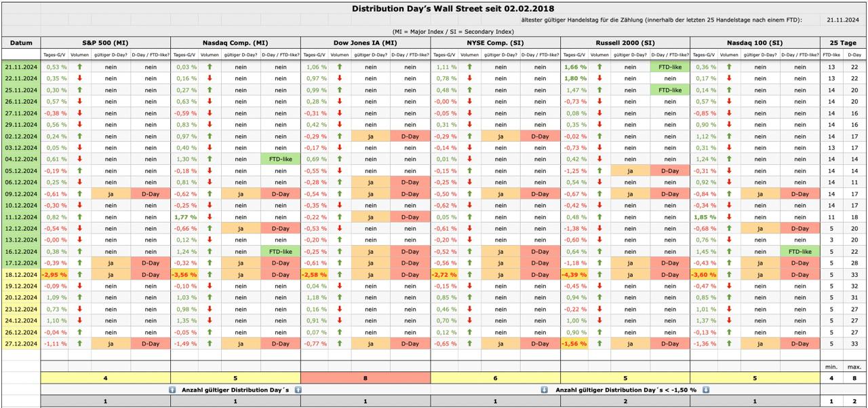This screenshot has height=408, width=868.
Task: Click NYSE Comp. volume arrow on 02.12.2024
Action: (469, 136)
